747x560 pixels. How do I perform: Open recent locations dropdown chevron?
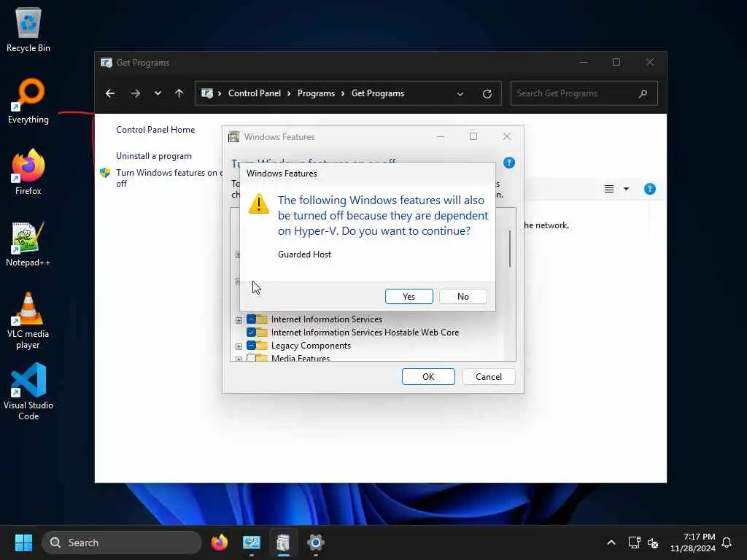tap(158, 93)
